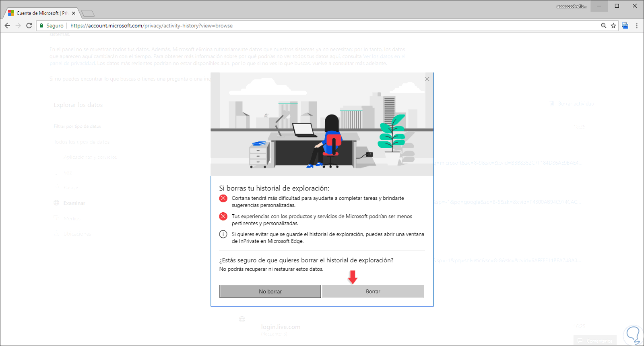Click the office illustration in the dialog
This screenshot has height=346, width=644.
tap(322, 124)
